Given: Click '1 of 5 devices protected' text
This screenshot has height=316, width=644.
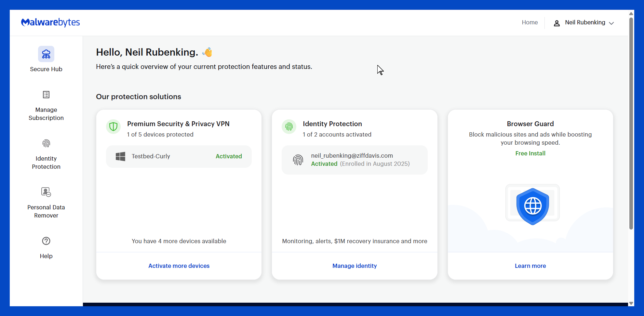Looking at the screenshot, I should (160, 135).
